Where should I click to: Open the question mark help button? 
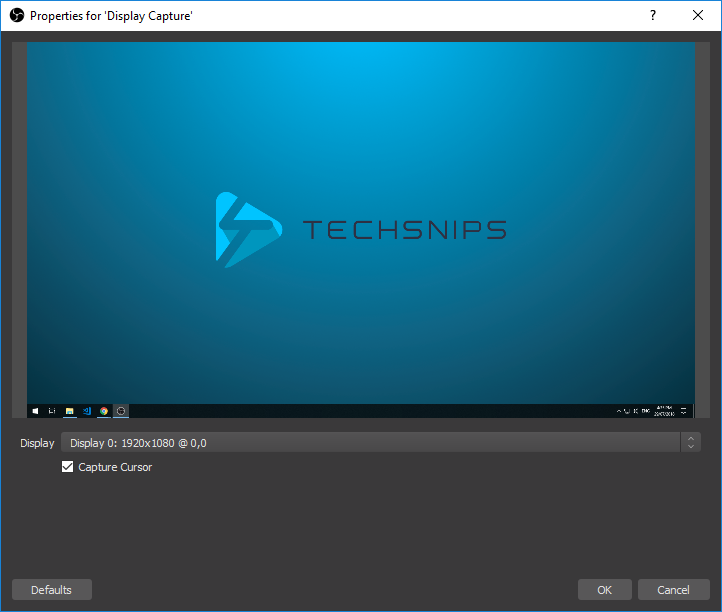653,15
